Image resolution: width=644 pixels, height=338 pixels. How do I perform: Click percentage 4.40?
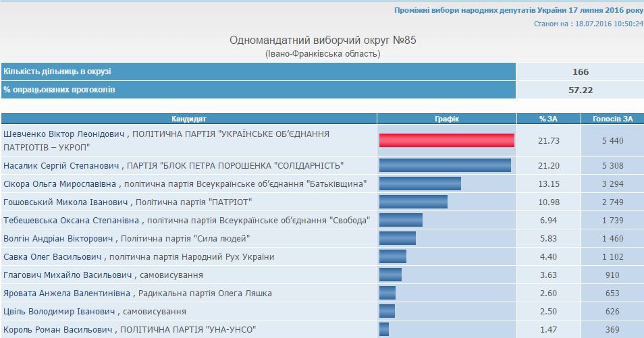click(548, 256)
